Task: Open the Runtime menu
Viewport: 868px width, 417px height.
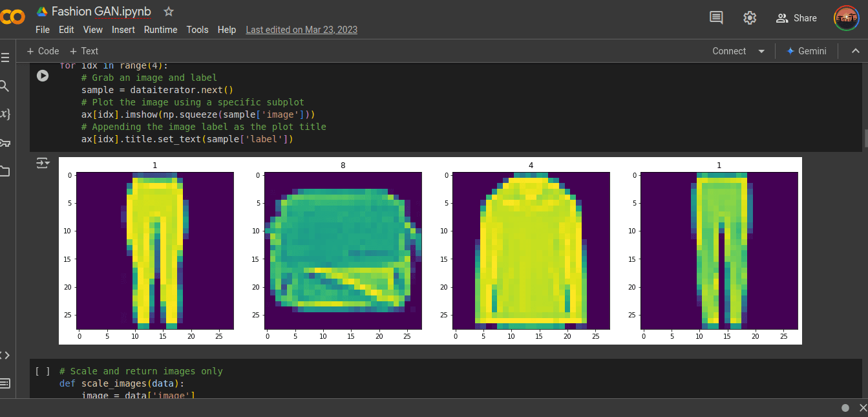Action: 160,30
